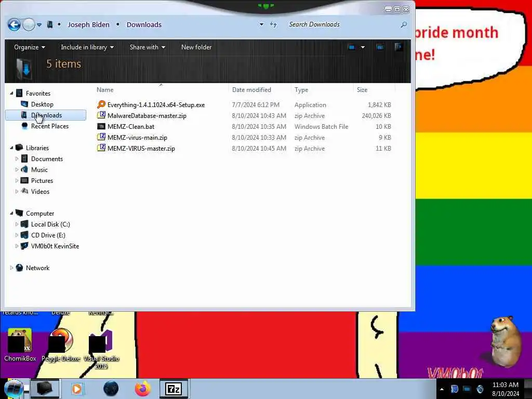
Task: Open CD Drive (E:)
Action: pyautogui.click(x=48, y=235)
